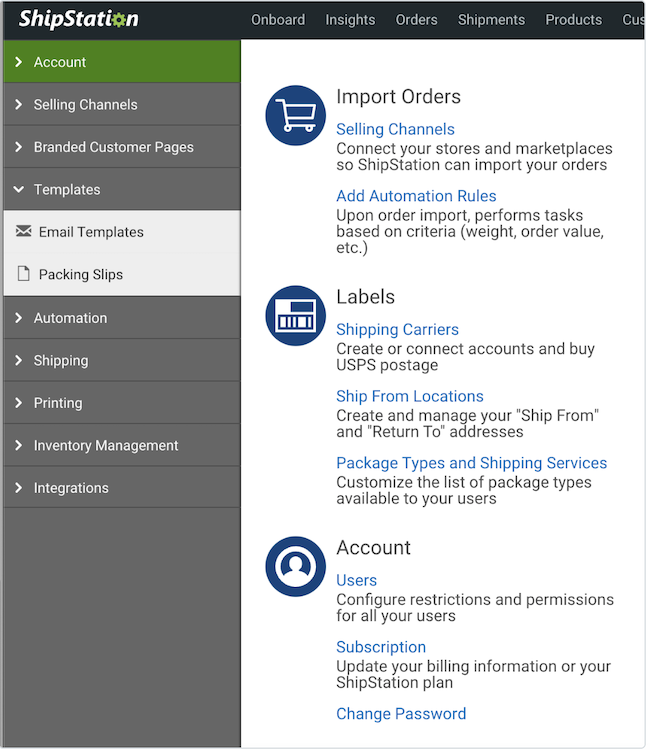Click the Account user profile icon
This screenshot has height=750, width=650.
pyautogui.click(x=296, y=567)
